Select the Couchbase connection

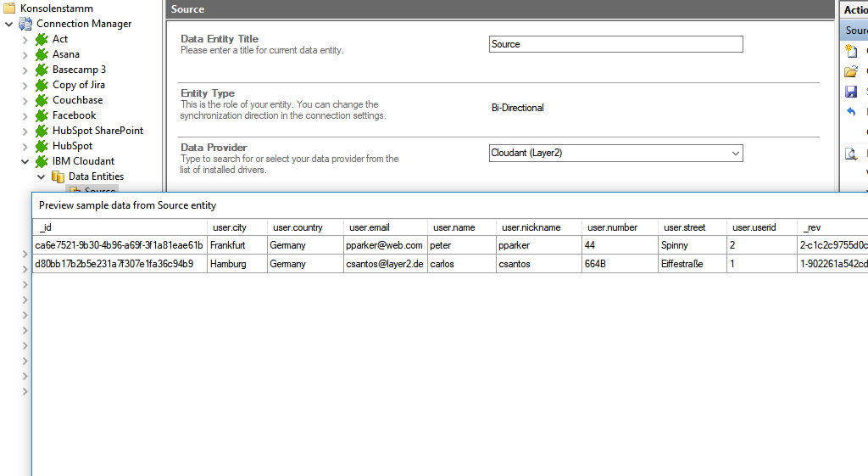coord(78,100)
